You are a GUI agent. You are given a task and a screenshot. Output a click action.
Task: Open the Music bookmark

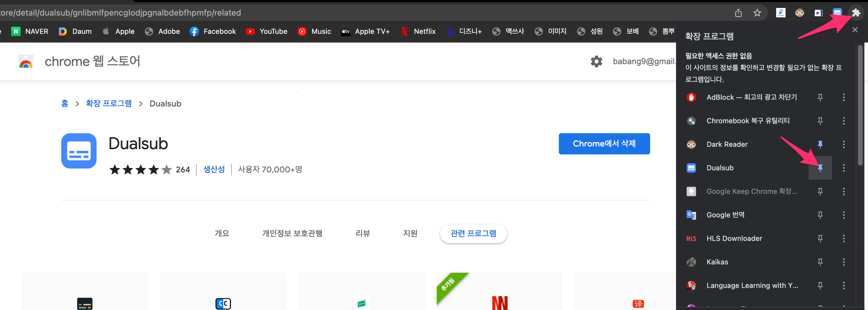(314, 31)
